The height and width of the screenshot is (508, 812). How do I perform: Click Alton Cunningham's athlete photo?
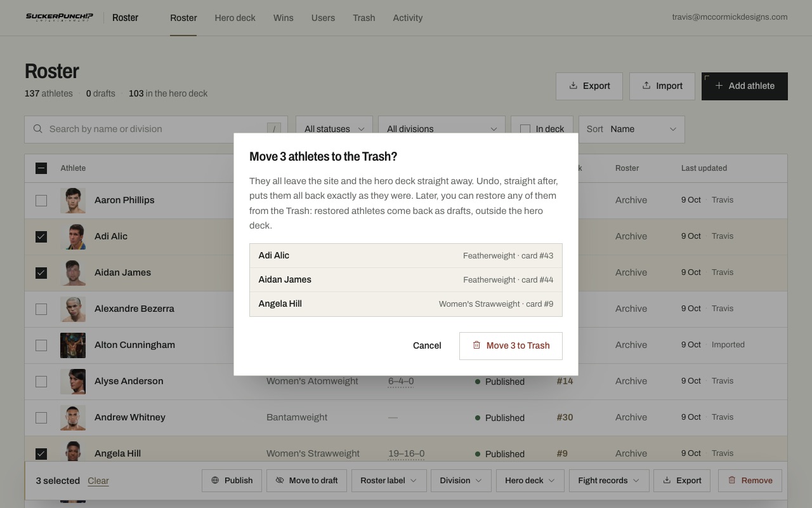click(x=73, y=345)
